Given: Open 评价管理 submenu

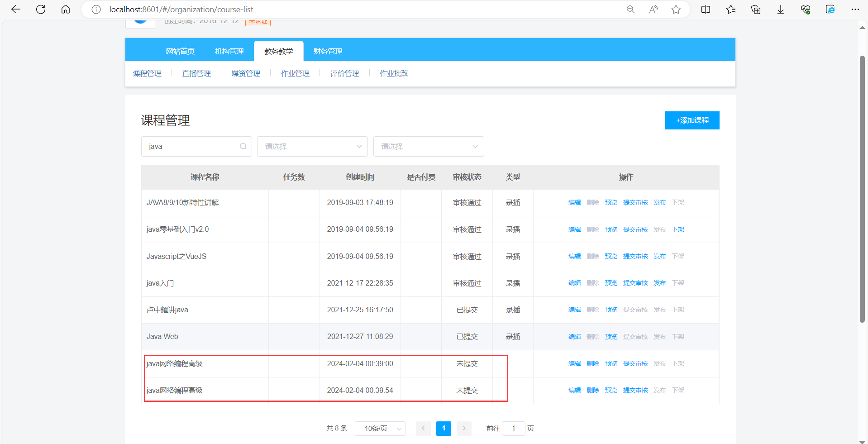Looking at the screenshot, I should (344, 73).
